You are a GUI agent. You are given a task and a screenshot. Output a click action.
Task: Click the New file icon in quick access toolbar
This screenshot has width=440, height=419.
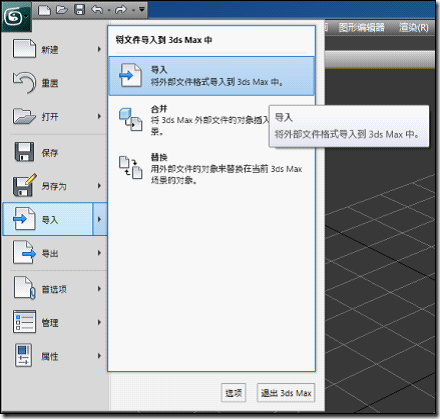[44, 10]
